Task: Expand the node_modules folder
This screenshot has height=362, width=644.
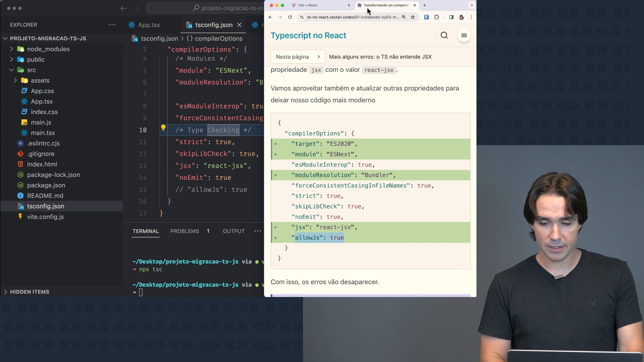Action: [48, 49]
